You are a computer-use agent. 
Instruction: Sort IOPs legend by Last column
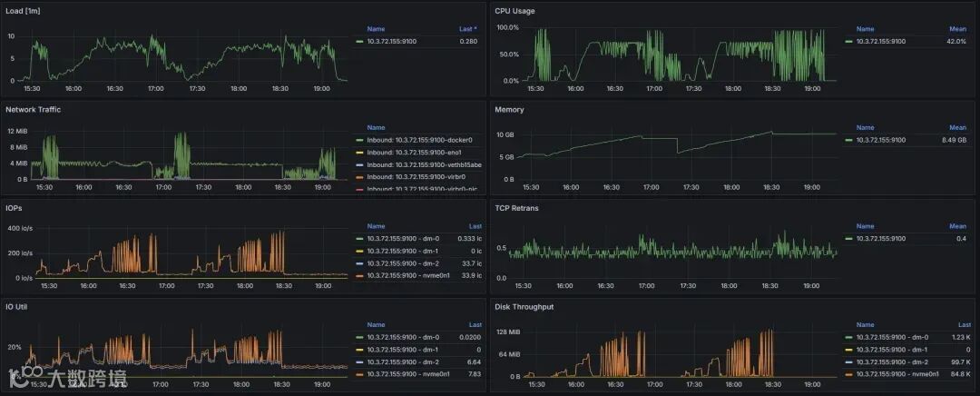(x=475, y=226)
